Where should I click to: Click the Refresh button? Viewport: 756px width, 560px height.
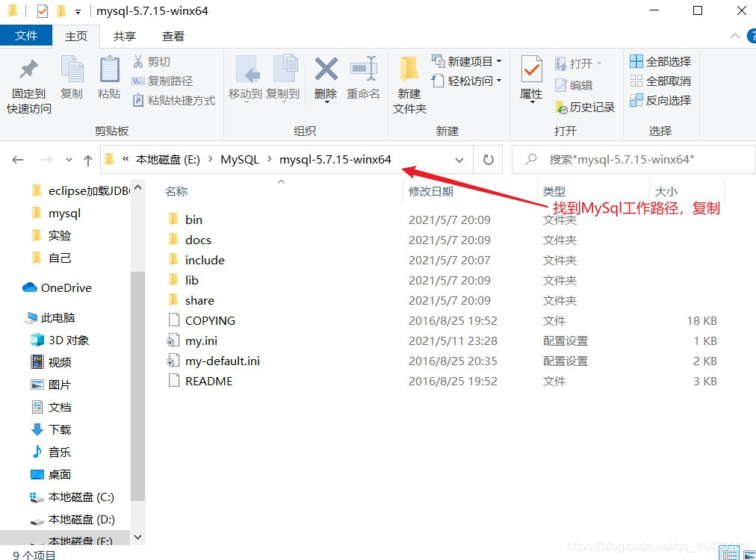click(x=489, y=160)
